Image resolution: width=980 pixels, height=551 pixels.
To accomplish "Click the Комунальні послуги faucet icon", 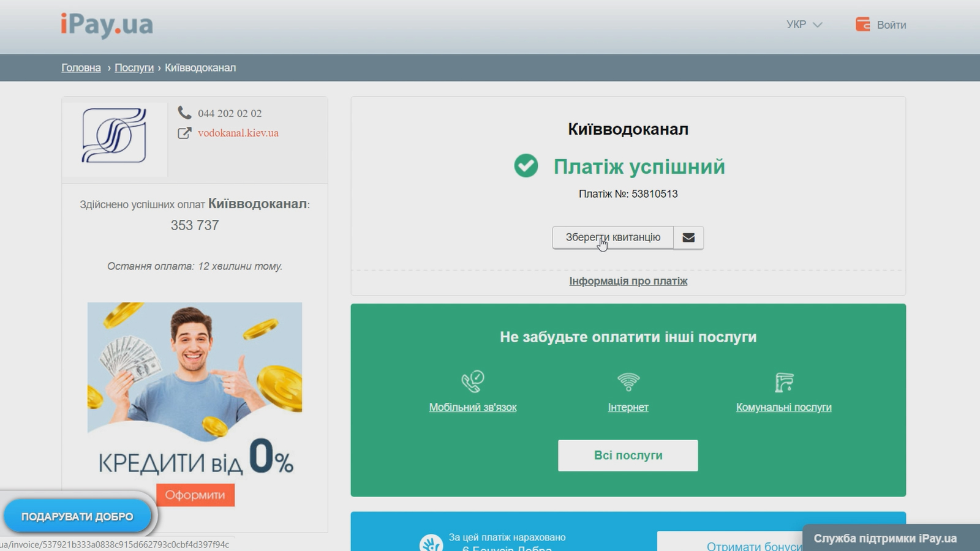I will (784, 382).
